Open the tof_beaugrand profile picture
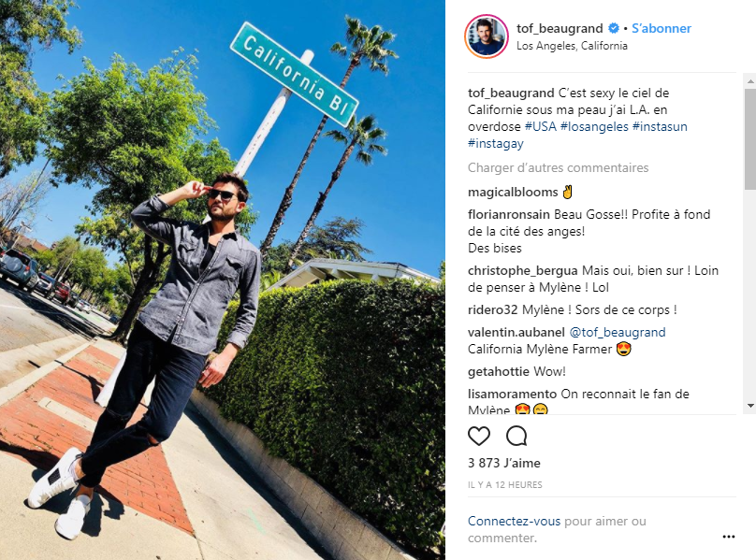The width and height of the screenshot is (756, 560). (x=486, y=36)
